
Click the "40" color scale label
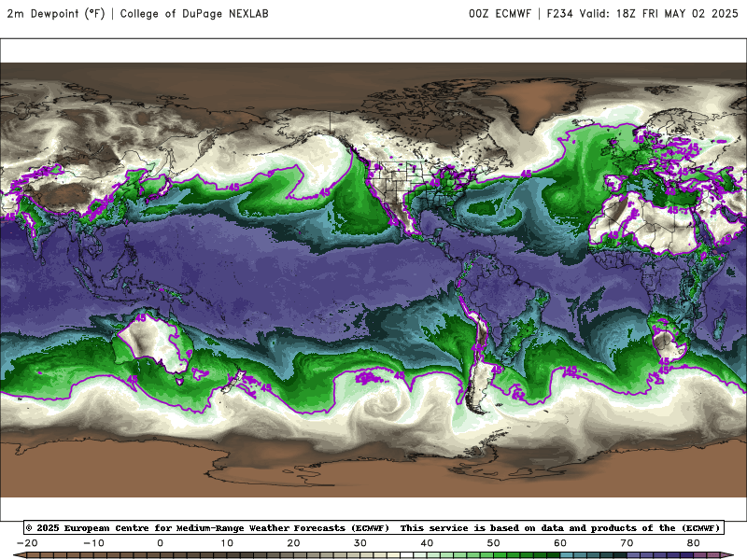click(427, 543)
